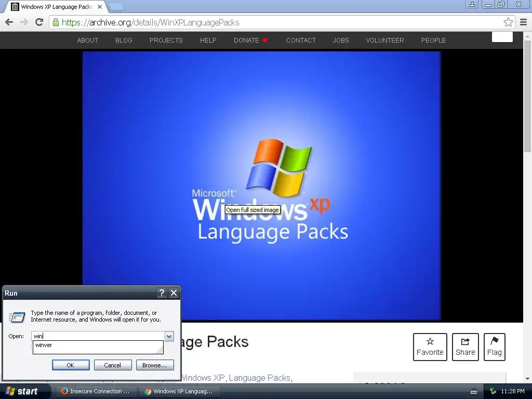Open the HELP menu item
This screenshot has width=532, height=399.
pyautogui.click(x=208, y=41)
